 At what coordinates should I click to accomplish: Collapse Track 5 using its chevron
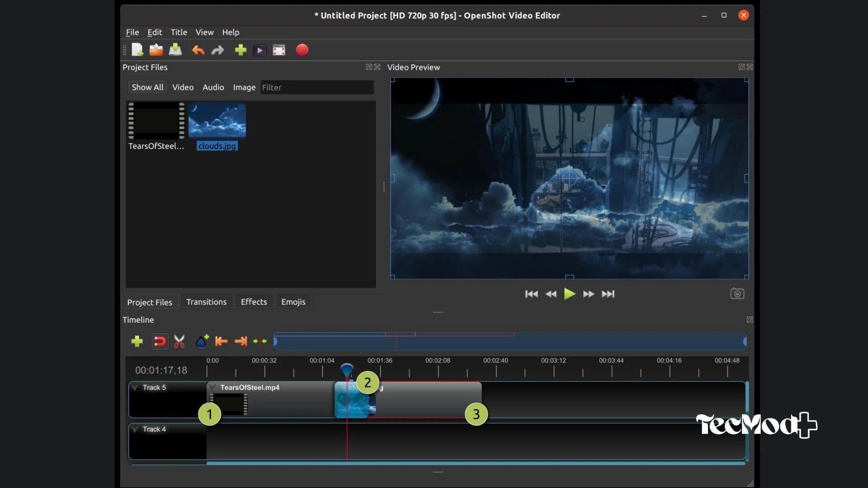click(x=134, y=387)
